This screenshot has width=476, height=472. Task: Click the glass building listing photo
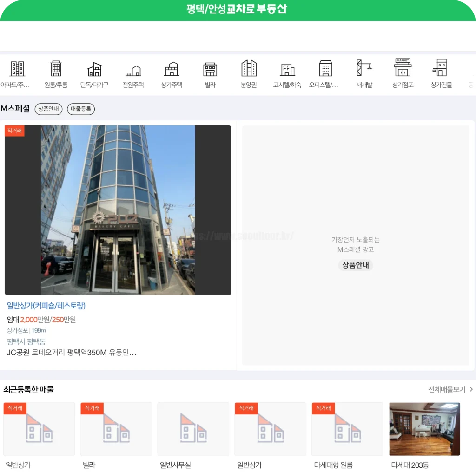[118, 210]
